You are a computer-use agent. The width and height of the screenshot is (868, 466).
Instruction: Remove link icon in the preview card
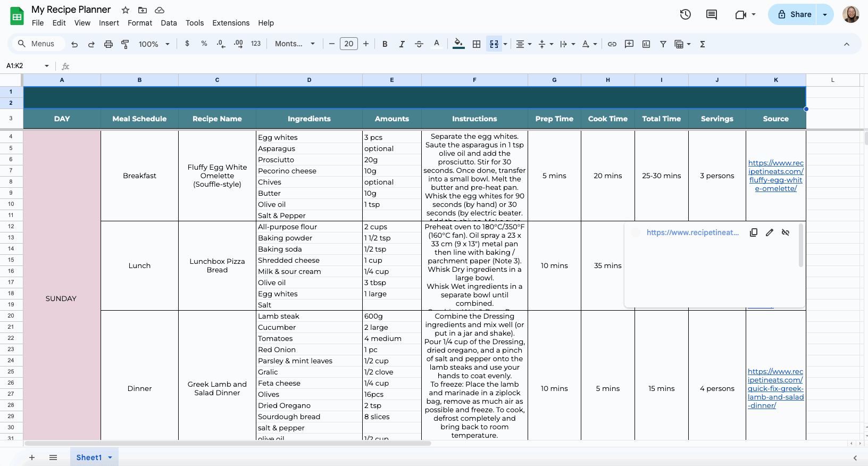point(786,232)
